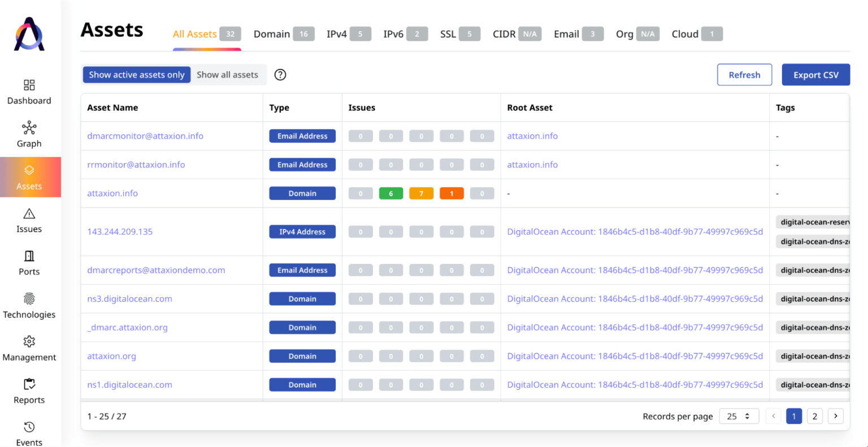Viewport: 868px width, 447px height.
Task: Open the Dashboard panel
Action: click(29, 92)
